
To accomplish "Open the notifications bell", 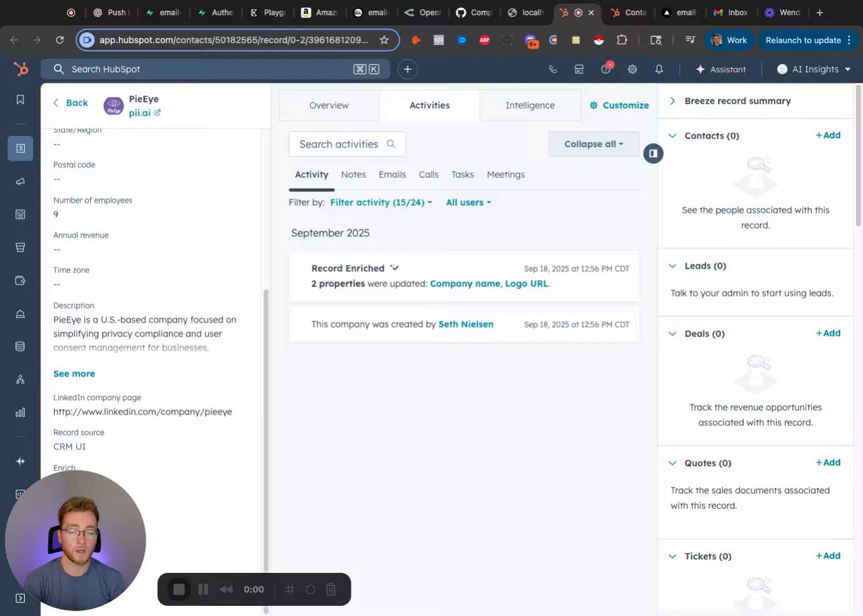I will 659,69.
